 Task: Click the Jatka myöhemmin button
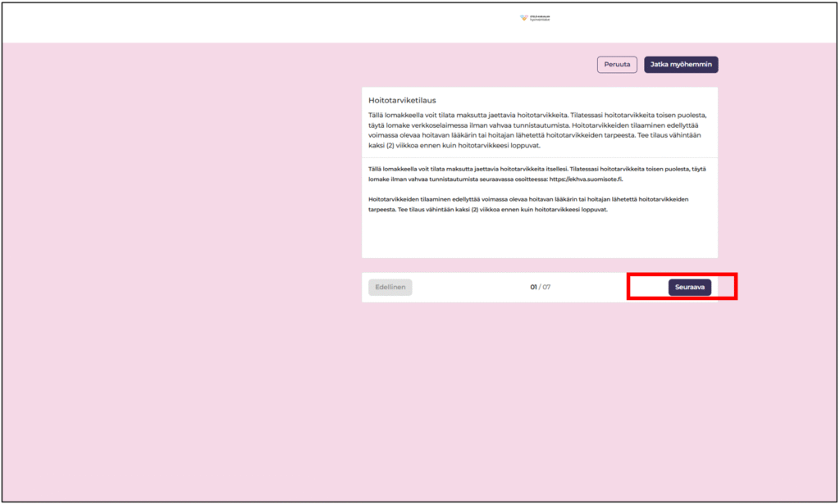[x=681, y=65]
